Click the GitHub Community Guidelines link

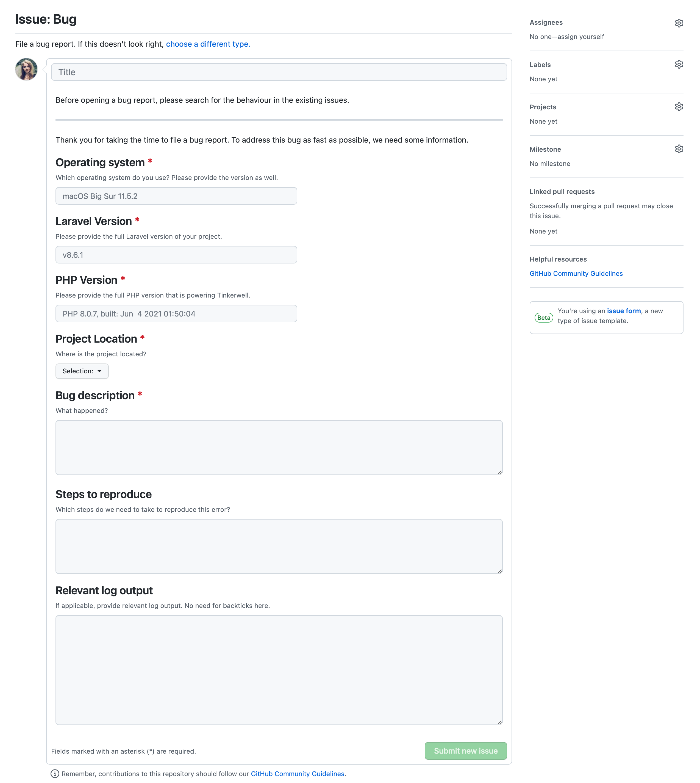click(x=577, y=273)
